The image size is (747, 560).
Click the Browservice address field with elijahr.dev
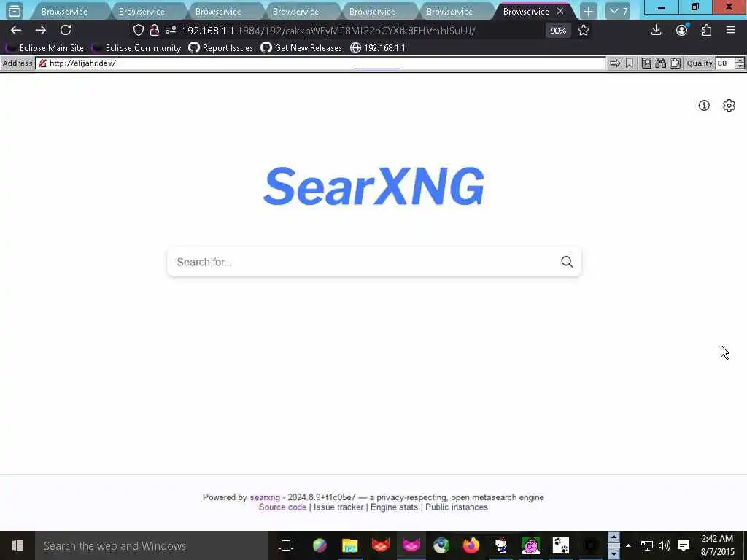coord(321,63)
